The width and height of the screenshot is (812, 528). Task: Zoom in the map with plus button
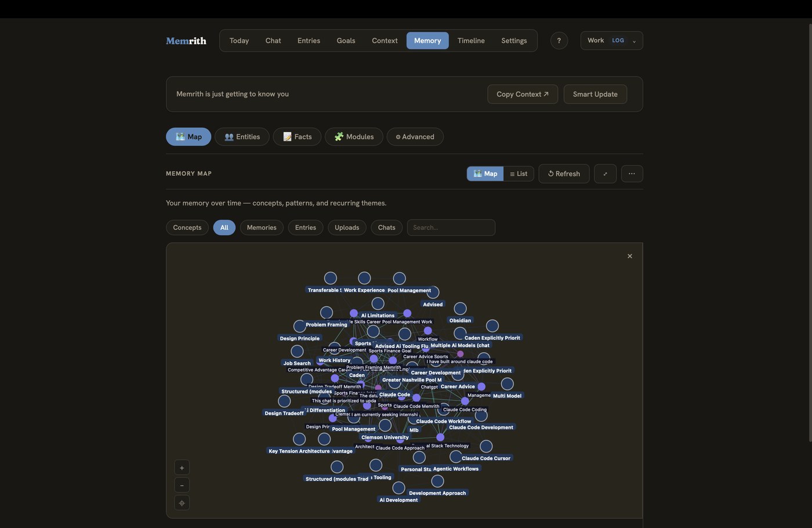pos(182,468)
